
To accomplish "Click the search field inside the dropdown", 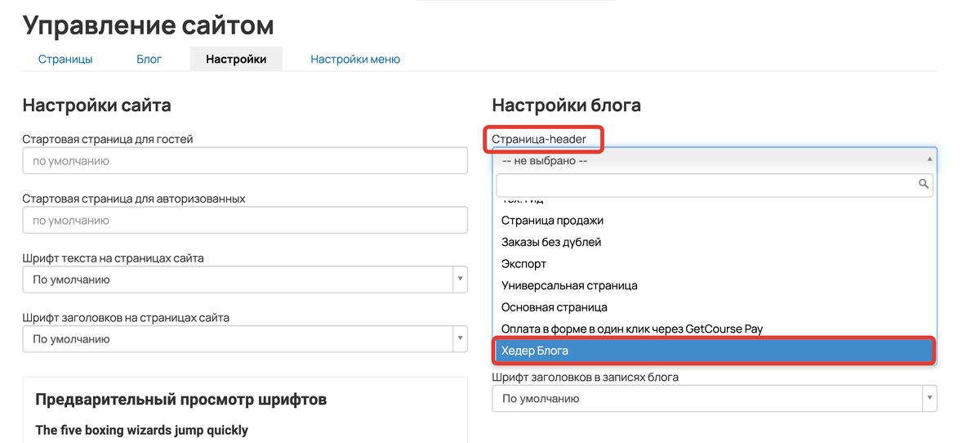I will click(x=715, y=185).
